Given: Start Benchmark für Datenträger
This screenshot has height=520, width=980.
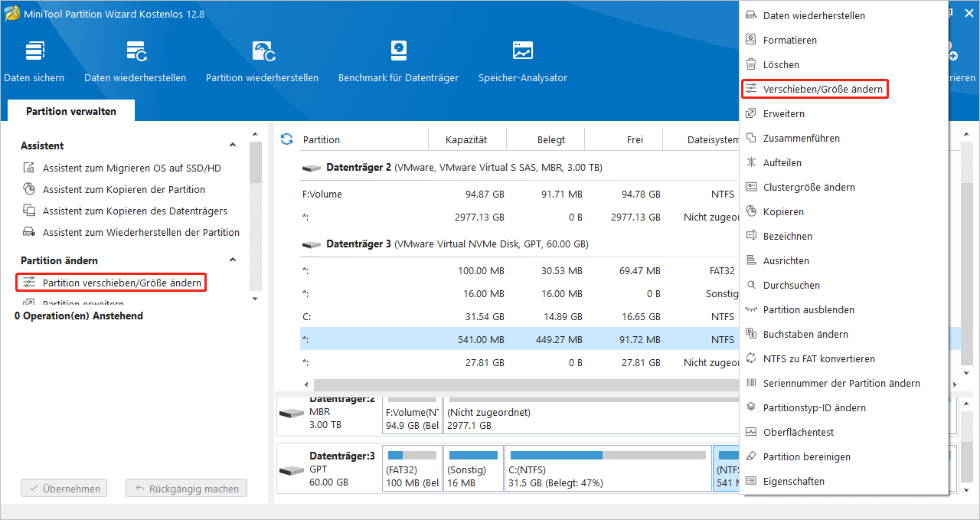Looking at the screenshot, I should [398, 61].
